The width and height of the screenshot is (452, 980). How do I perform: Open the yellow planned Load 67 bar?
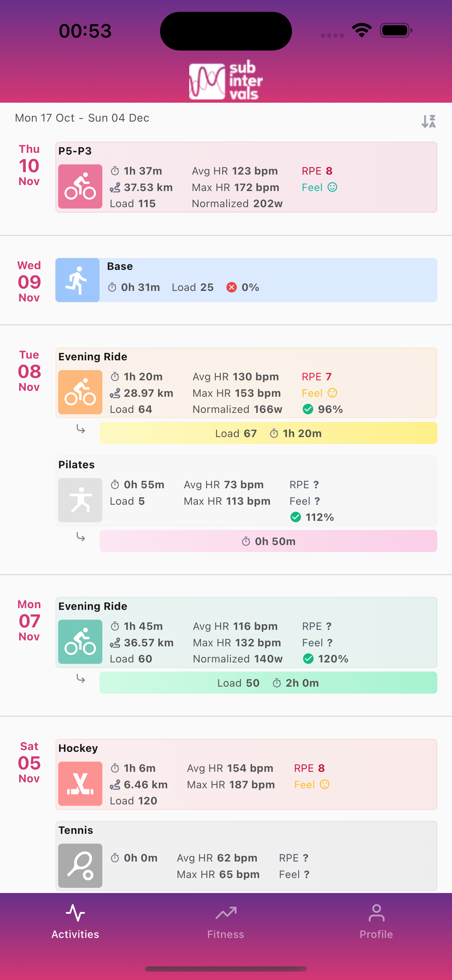tap(268, 433)
